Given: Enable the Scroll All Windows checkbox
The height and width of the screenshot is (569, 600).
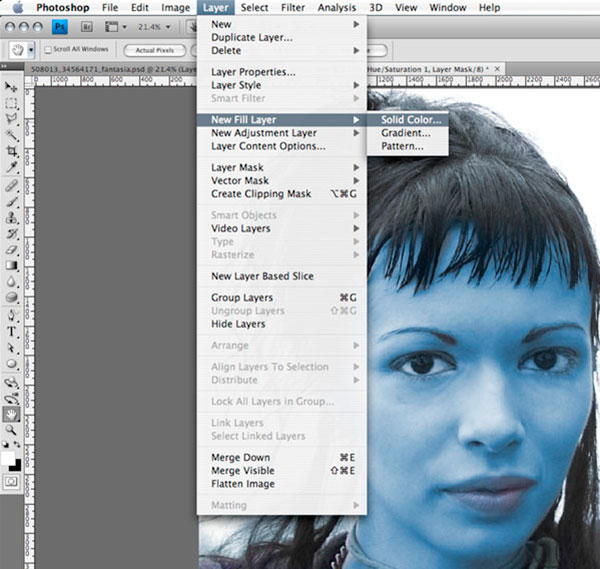Looking at the screenshot, I should click(x=49, y=49).
